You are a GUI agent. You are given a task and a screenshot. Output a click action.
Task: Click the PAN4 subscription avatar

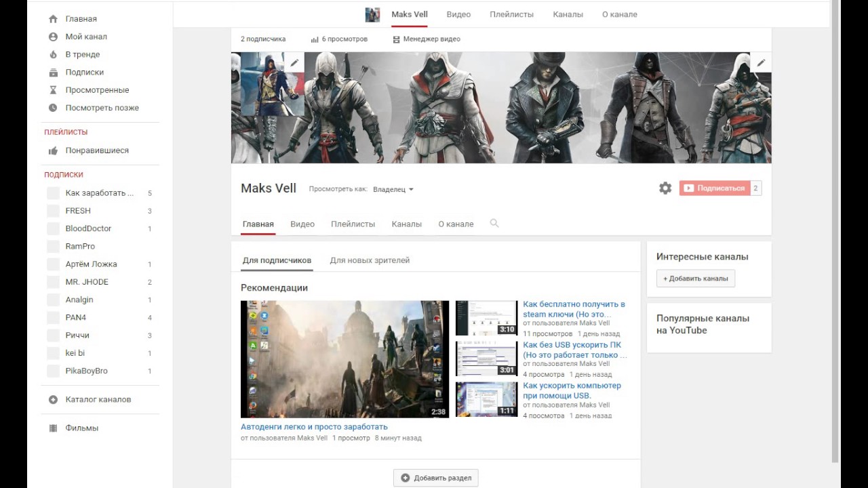click(x=53, y=317)
